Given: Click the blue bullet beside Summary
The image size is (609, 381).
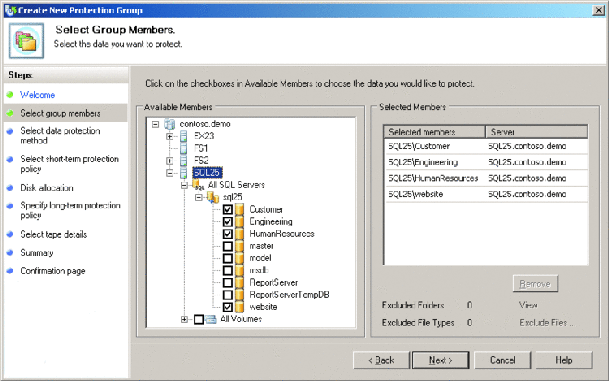Looking at the screenshot, I should (x=10, y=253).
